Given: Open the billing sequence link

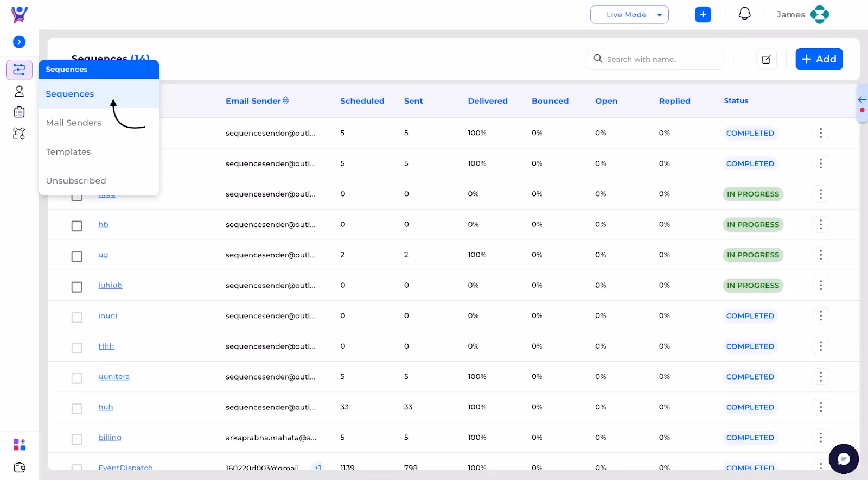Looking at the screenshot, I should [110, 437].
